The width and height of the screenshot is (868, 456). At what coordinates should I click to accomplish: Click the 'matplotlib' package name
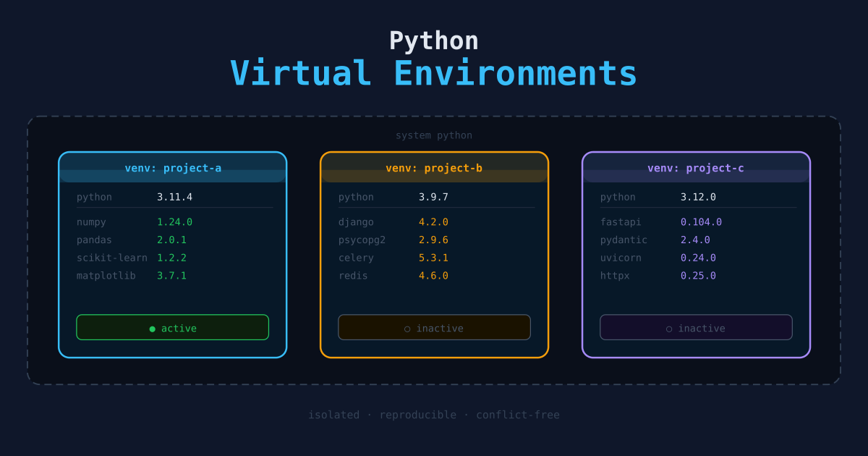(106, 276)
